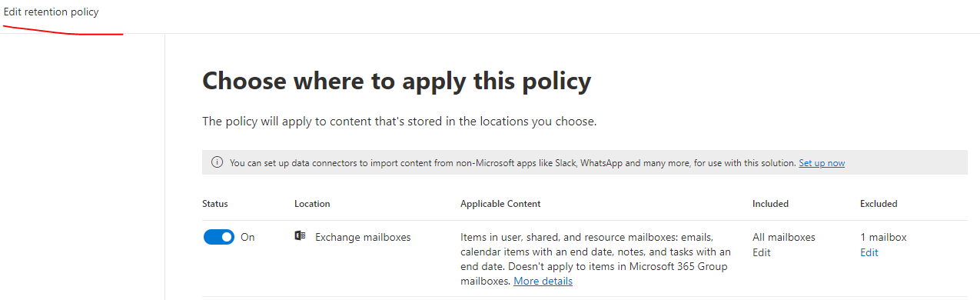Viewport: 980px width, 300px height.
Task: Turn off the Exchange mailboxes status toggle
Action: click(x=218, y=237)
